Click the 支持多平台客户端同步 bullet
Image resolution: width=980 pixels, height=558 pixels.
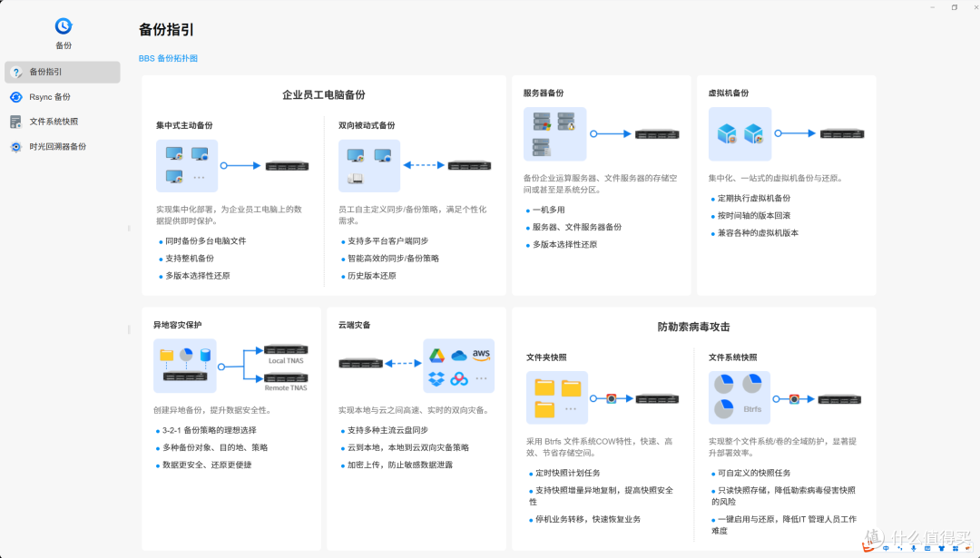pyautogui.click(x=388, y=241)
